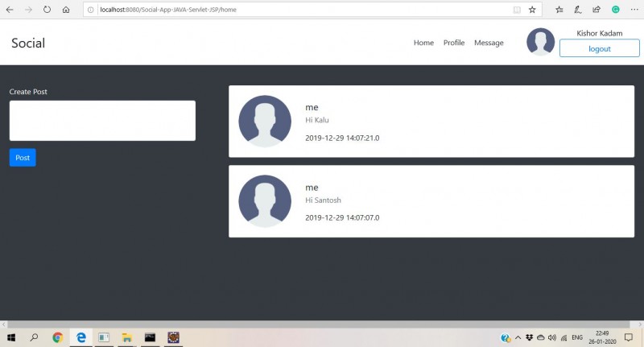Click the browser forward arrow
The width and height of the screenshot is (644, 347).
click(x=28, y=10)
